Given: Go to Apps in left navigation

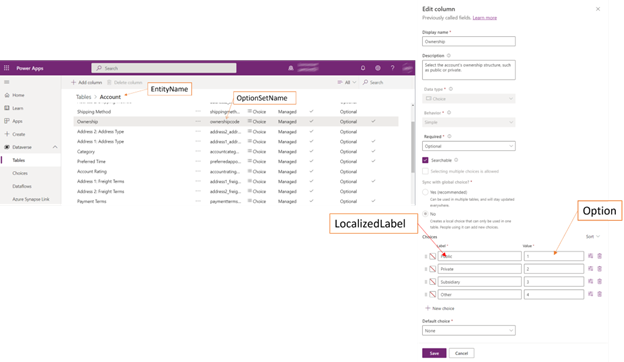Looking at the screenshot, I should [x=17, y=121].
